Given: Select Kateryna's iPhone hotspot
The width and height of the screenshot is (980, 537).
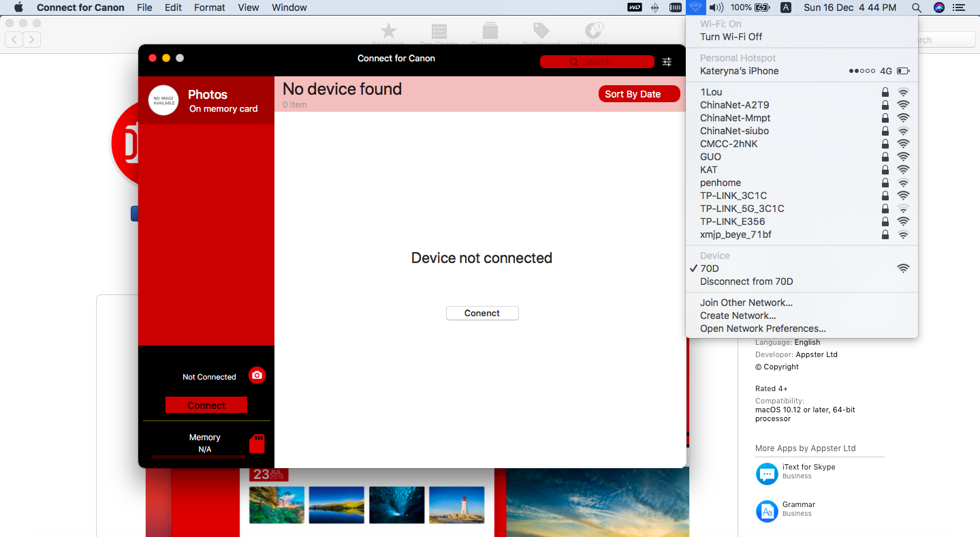Looking at the screenshot, I should [802, 71].
